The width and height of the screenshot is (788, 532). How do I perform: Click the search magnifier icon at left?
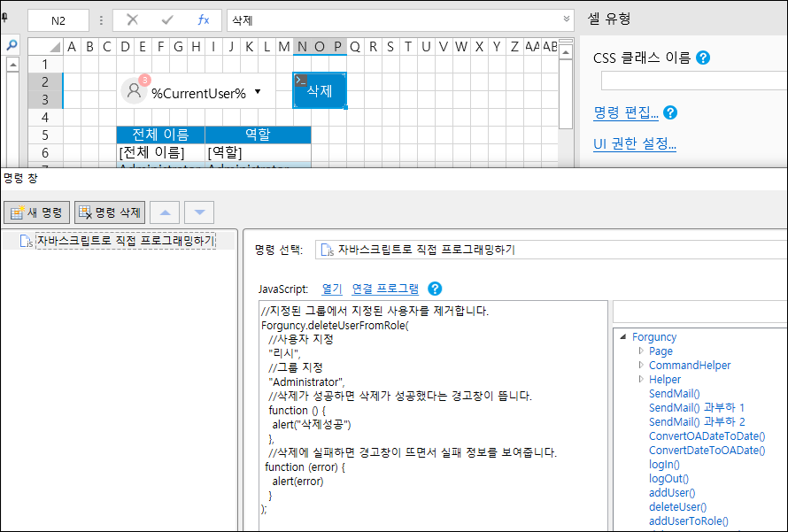coord(12,45)
